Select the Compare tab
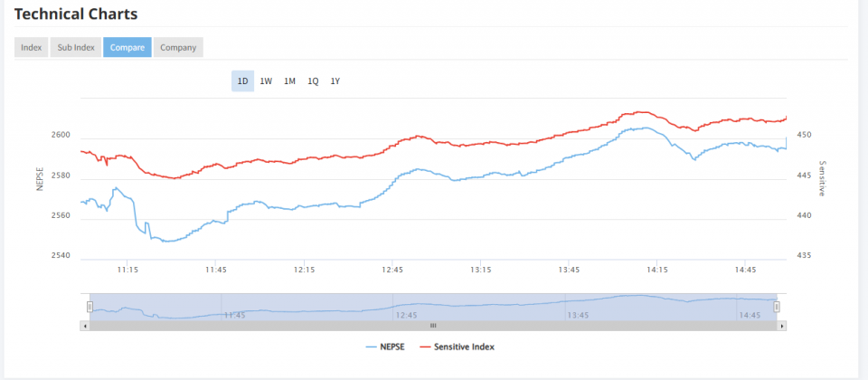The height and width of the screenshot is (380, 868). 127,47
